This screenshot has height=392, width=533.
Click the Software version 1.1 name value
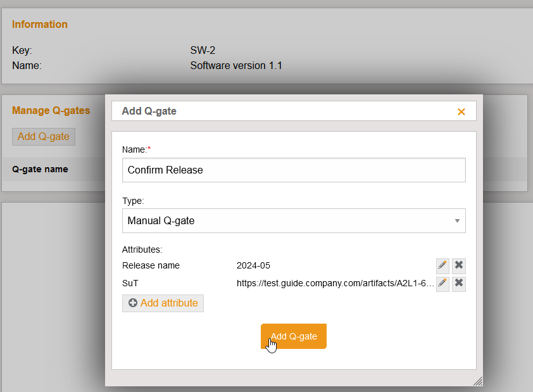(x=235, y=65)
